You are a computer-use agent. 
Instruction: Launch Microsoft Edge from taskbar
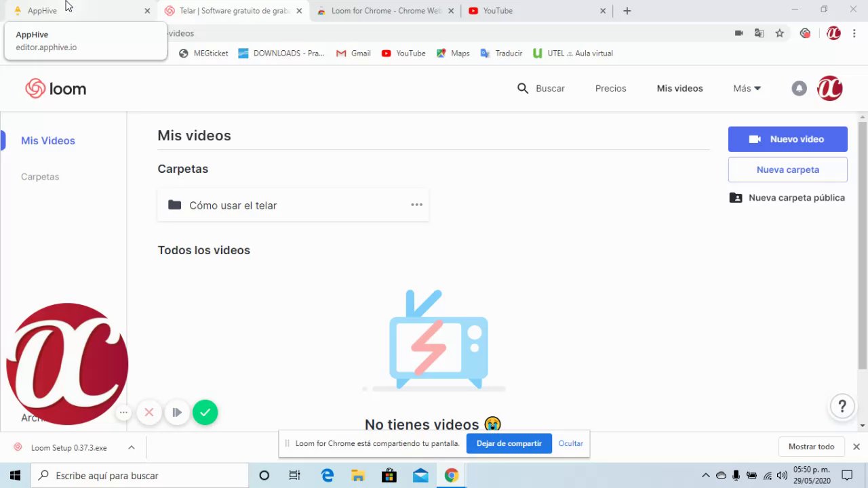pos(327,475)
